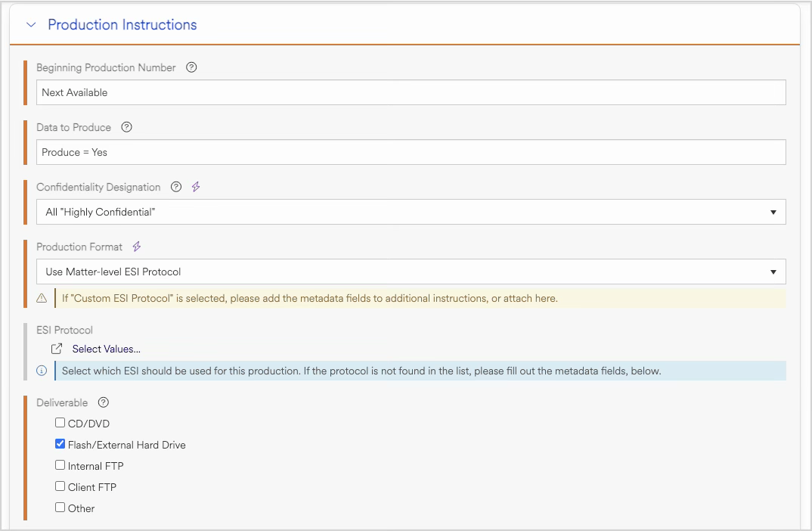The image size is (812, 531).
Task: Click the Beginning Production Number input field
Action: (x=411, y=92)
